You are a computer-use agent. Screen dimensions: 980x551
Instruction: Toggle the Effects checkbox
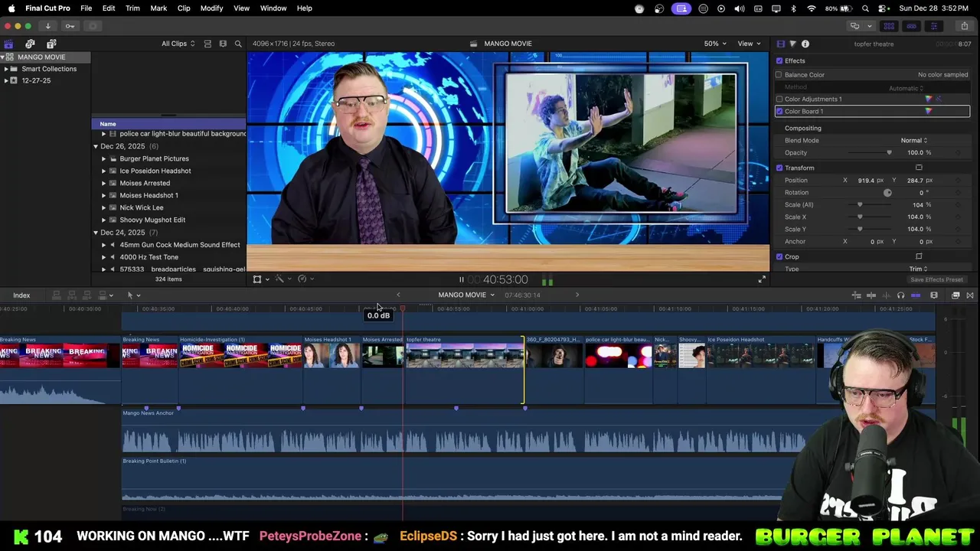779,61
